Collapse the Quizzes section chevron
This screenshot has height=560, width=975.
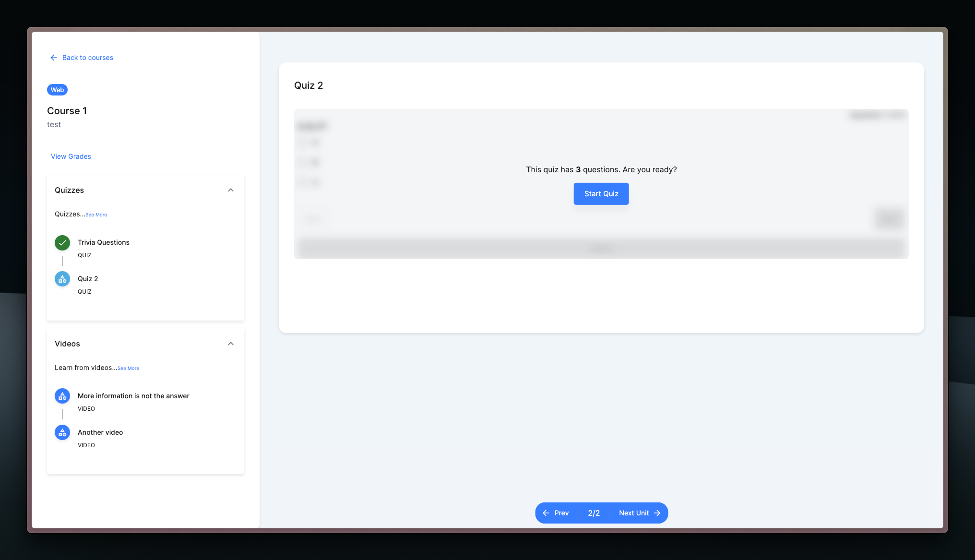tap(231, 191)
